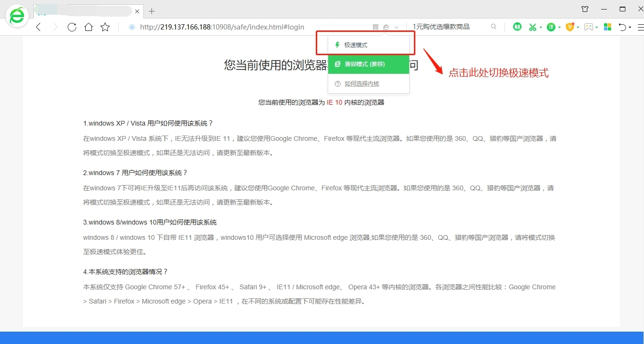Close the current browser tab
Viewport: 644px width, 344px height.
click(137, 11)
